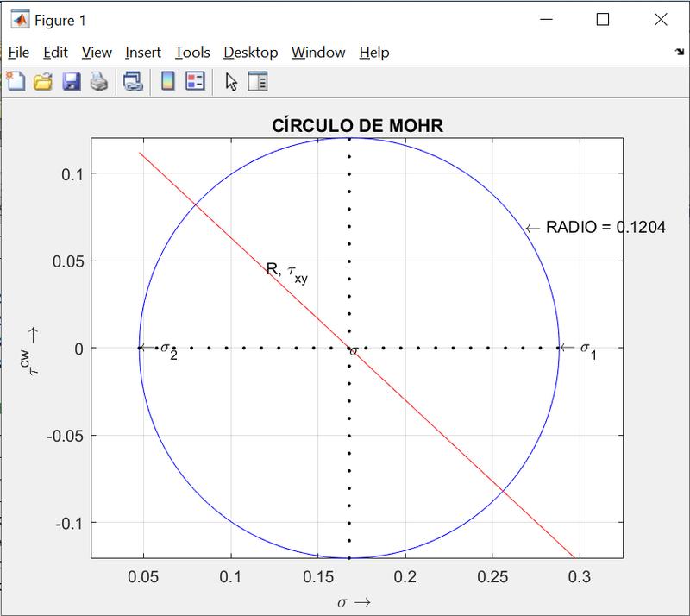Open the Desktop menu
This screenshot has height=616, width=690.
pyautogui.click(x=250, y=53)
